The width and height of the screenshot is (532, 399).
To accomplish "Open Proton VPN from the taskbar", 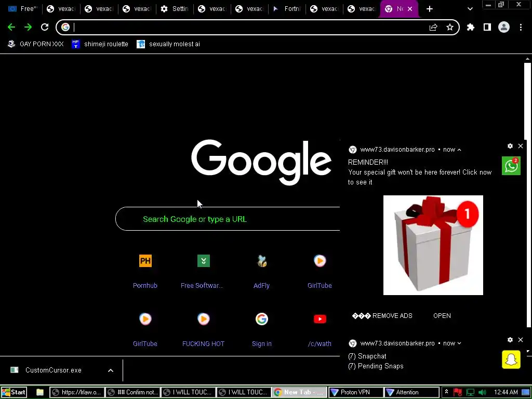I will coord(355,392).
